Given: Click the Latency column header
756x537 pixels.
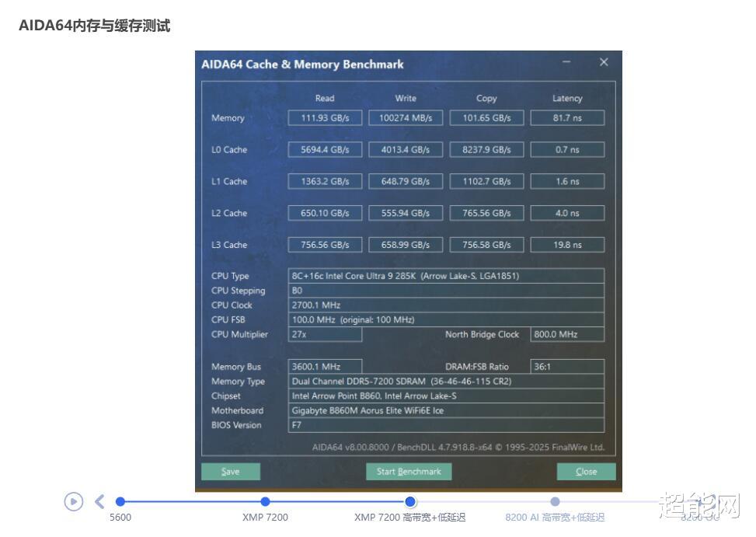Looking at the screenshot, I should click(x=567, y=99).
